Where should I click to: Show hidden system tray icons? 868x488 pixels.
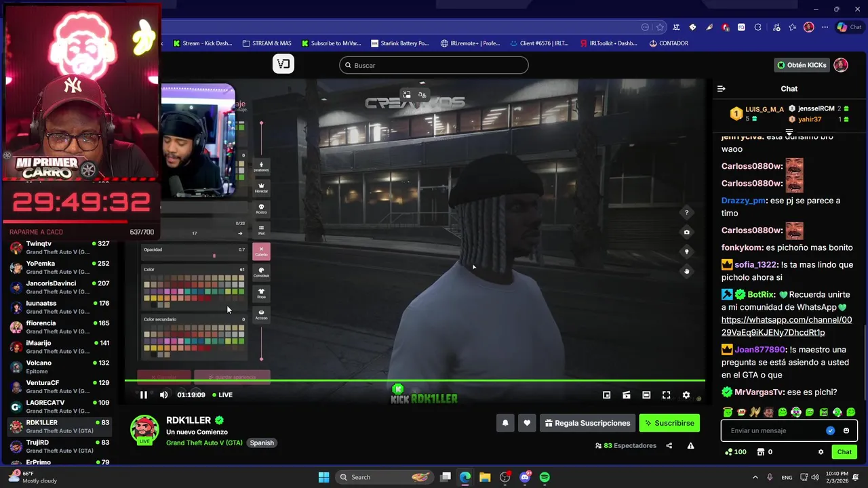coord(755,477)
